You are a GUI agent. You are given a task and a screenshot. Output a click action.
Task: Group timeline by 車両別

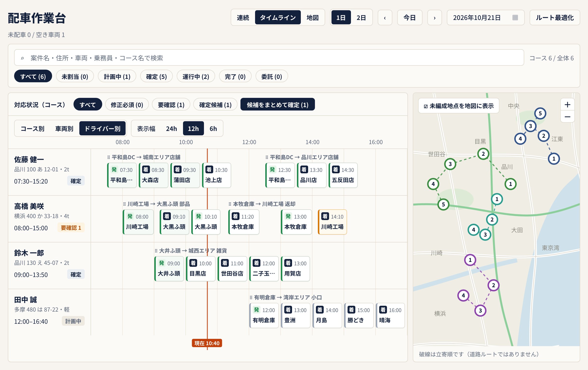[64, 129]
